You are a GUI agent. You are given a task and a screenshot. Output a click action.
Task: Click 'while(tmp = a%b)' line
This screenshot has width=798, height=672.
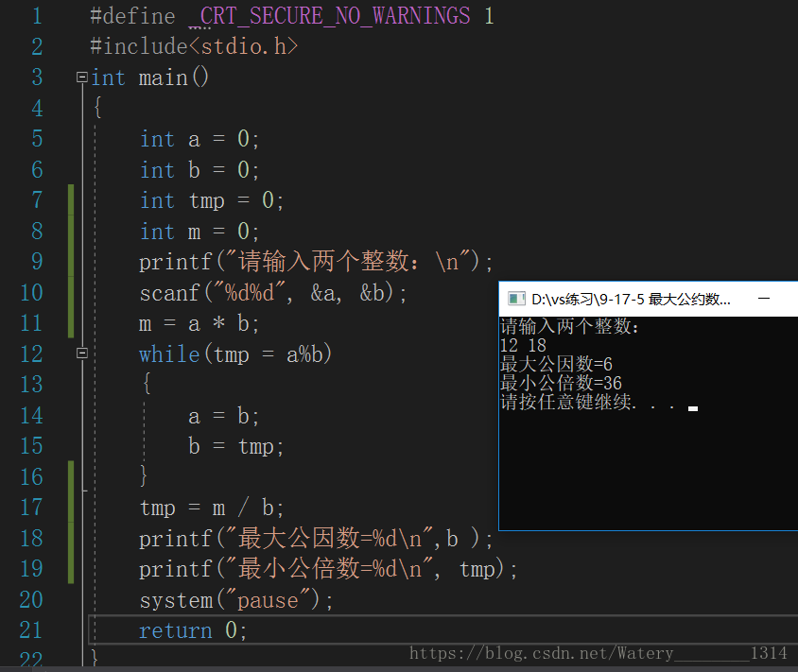[235, 354]
